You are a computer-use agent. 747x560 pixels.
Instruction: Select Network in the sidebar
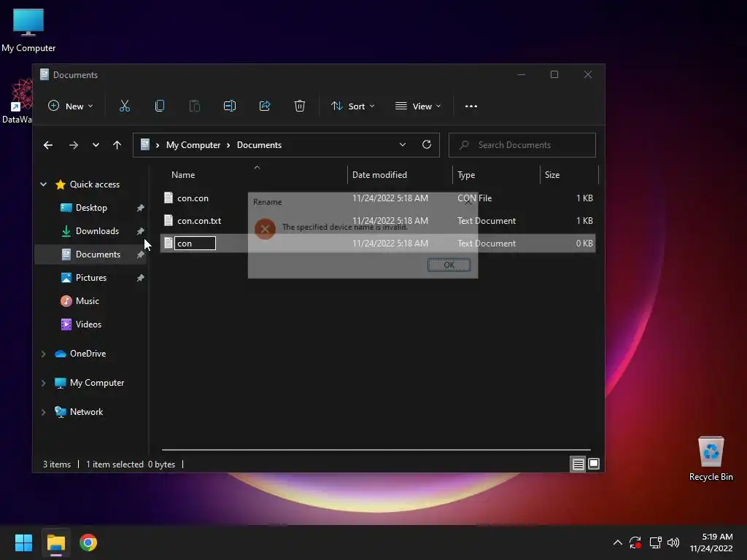86,412
